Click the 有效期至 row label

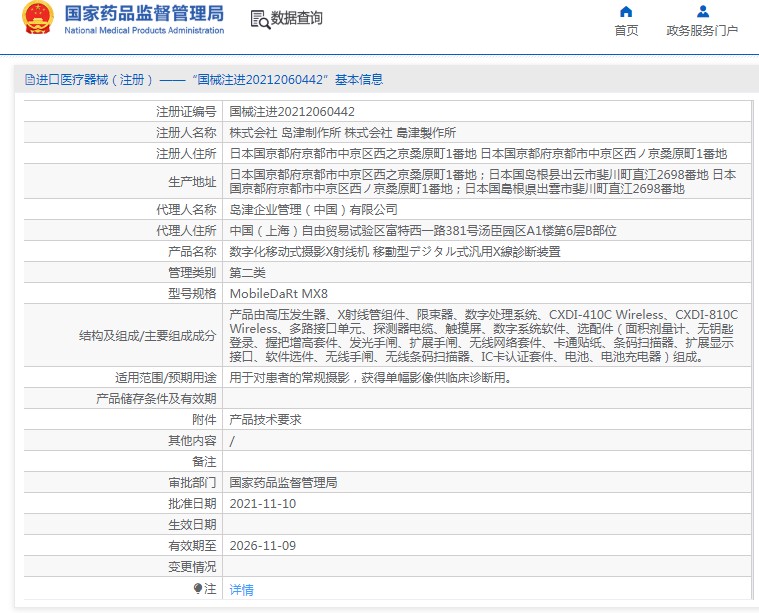(x=192, y=546)
